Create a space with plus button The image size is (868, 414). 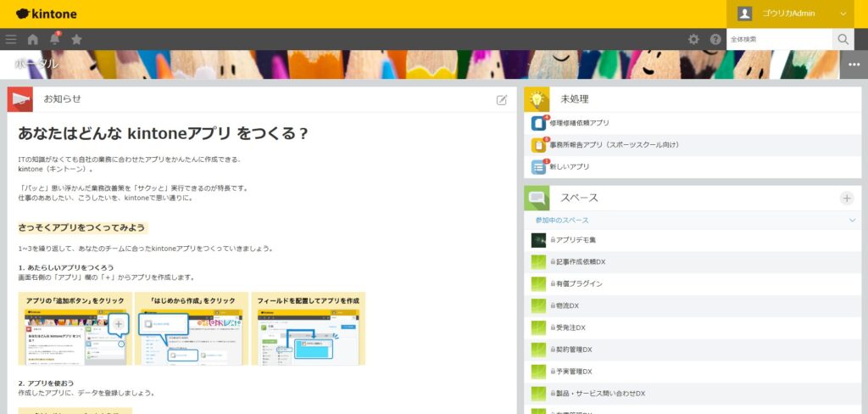coord(847,198)
